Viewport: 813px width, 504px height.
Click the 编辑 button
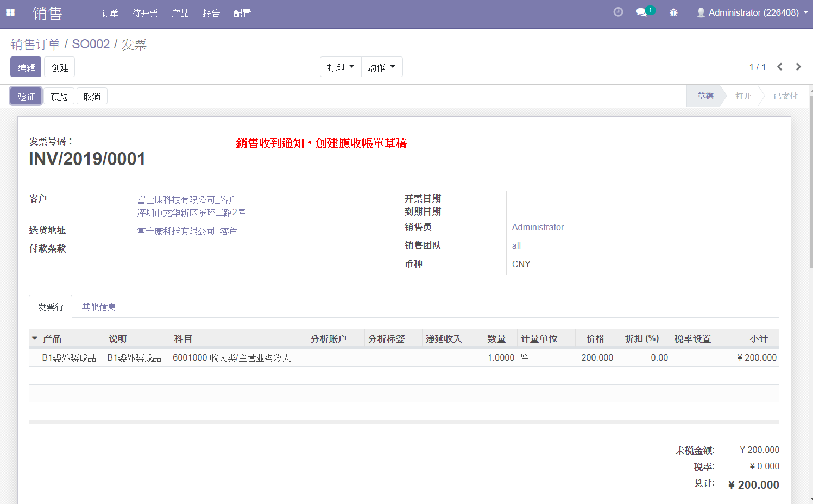click(x=26, y=67)
